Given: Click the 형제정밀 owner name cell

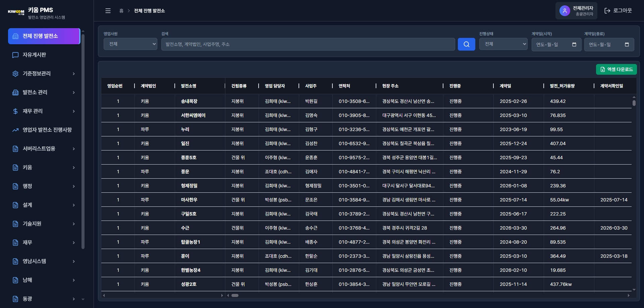Looking at the screenshot, I should tap(313, 186).
